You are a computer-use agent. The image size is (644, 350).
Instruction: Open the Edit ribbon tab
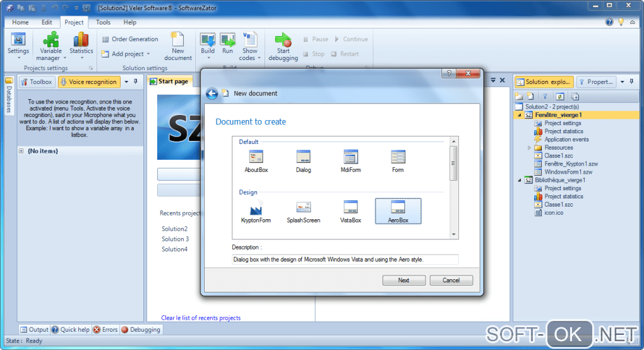pos(47,22)
